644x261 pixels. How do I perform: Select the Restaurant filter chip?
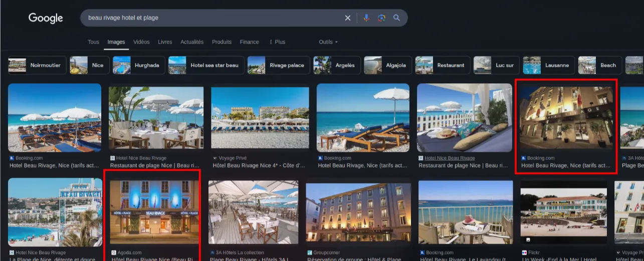pyautogui.click(x=443, y=65)
